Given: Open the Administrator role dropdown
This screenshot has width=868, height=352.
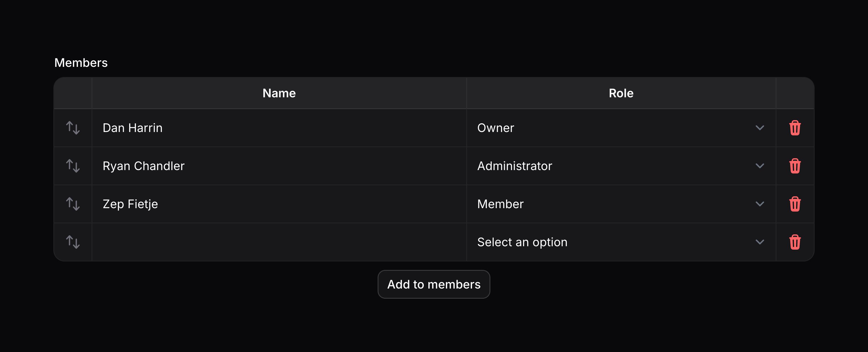Looking at the screenshot, I should click(621, 166).
